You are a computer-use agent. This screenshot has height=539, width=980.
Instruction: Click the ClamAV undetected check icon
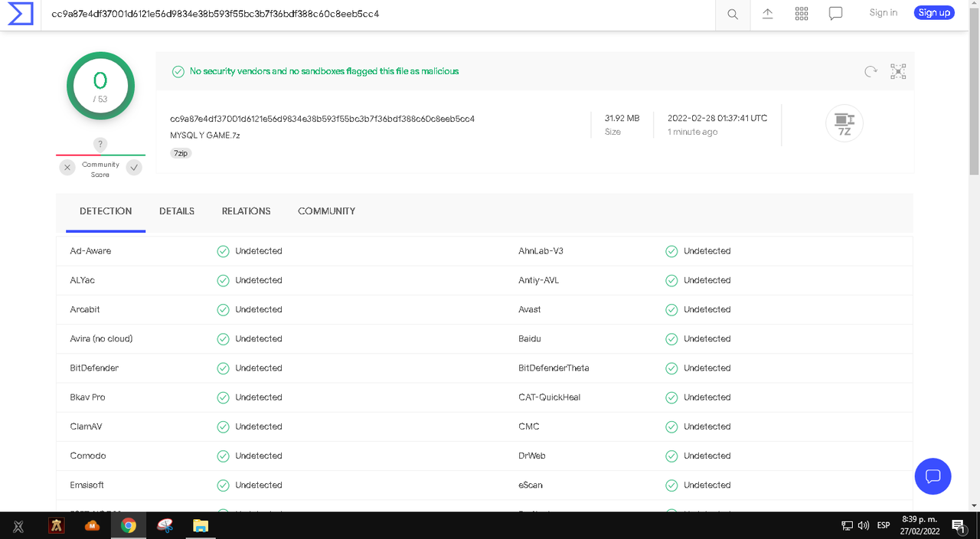coord(223,426)
